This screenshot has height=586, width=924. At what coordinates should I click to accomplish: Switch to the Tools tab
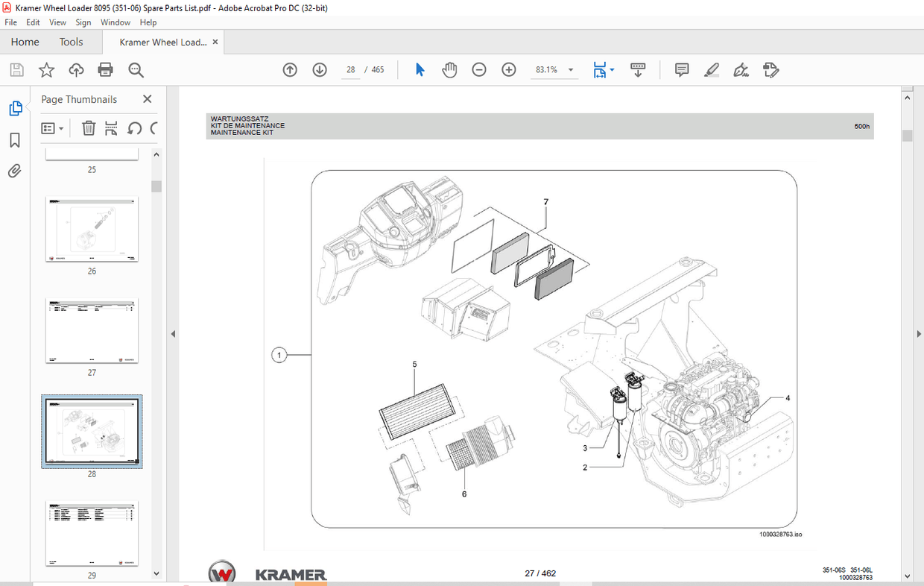(72, 42)
